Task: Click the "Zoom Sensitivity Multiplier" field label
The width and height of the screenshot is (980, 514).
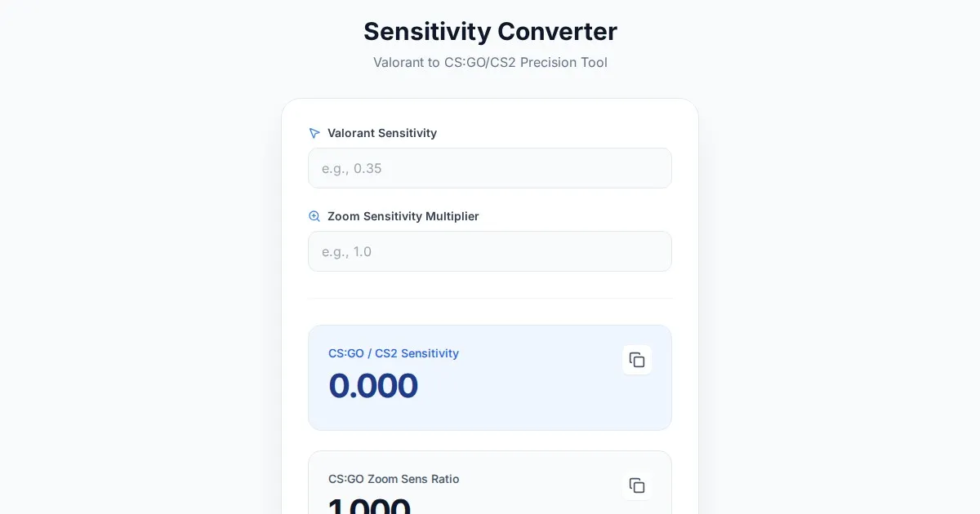Action: point(403,216)
